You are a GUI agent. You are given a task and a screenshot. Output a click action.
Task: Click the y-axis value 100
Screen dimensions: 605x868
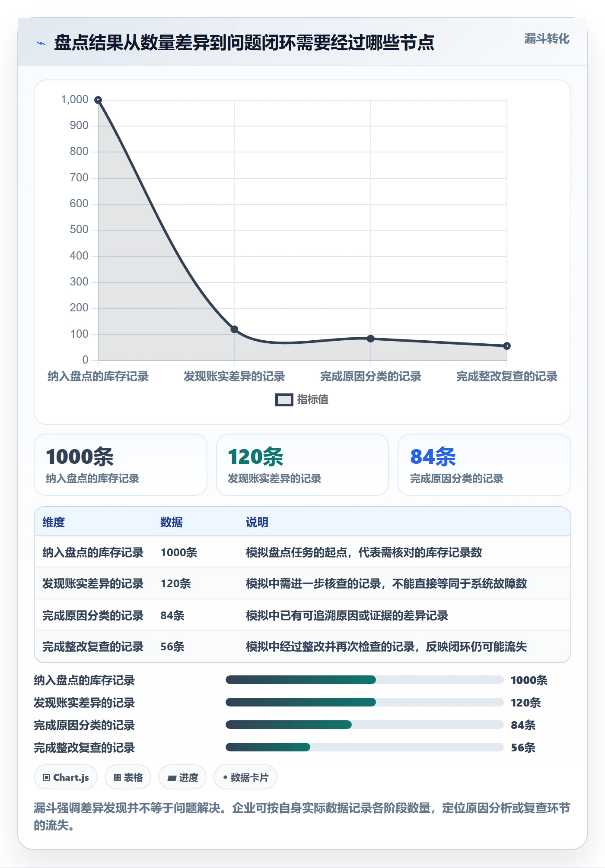79,334
